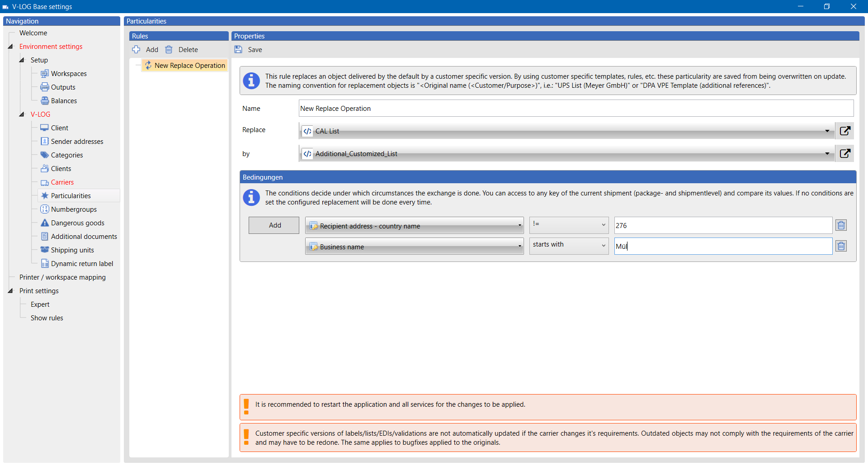Click the Dynamic return label icon
Viewport: 868px width, 466px height.
click(x=45, y=263)
